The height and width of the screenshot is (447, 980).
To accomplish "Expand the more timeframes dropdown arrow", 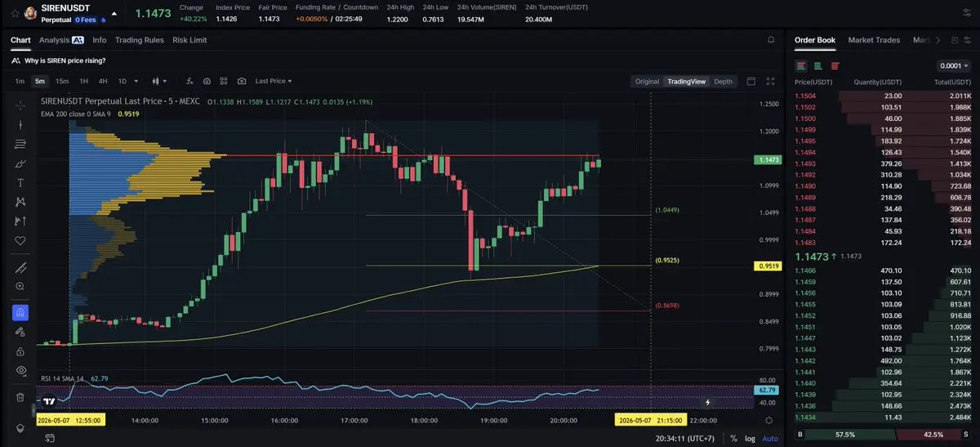I will pos(136,81).
